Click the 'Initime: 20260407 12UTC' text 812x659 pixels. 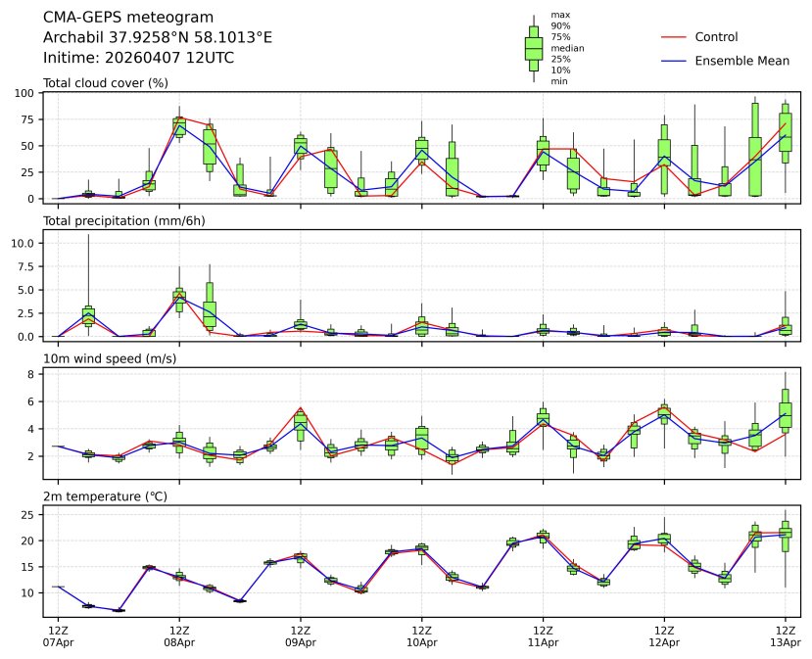coord(138,57)
